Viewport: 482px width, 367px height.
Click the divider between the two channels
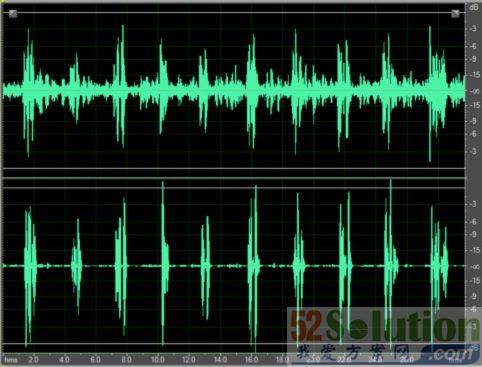click(x=233, y=178)
